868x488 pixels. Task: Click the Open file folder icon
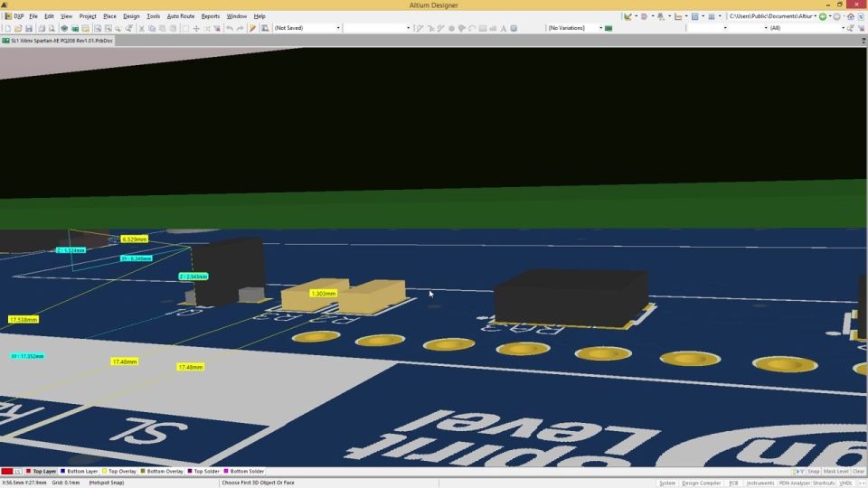pyautogui.click(x=18, y=28)
